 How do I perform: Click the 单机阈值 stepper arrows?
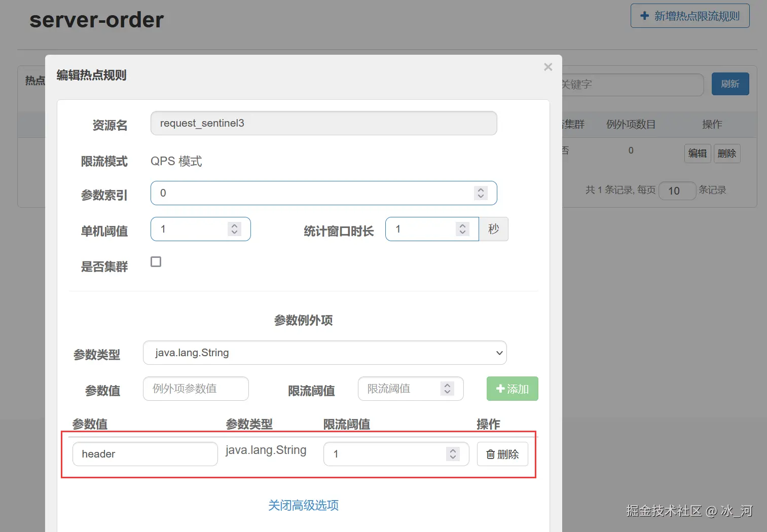234,229
